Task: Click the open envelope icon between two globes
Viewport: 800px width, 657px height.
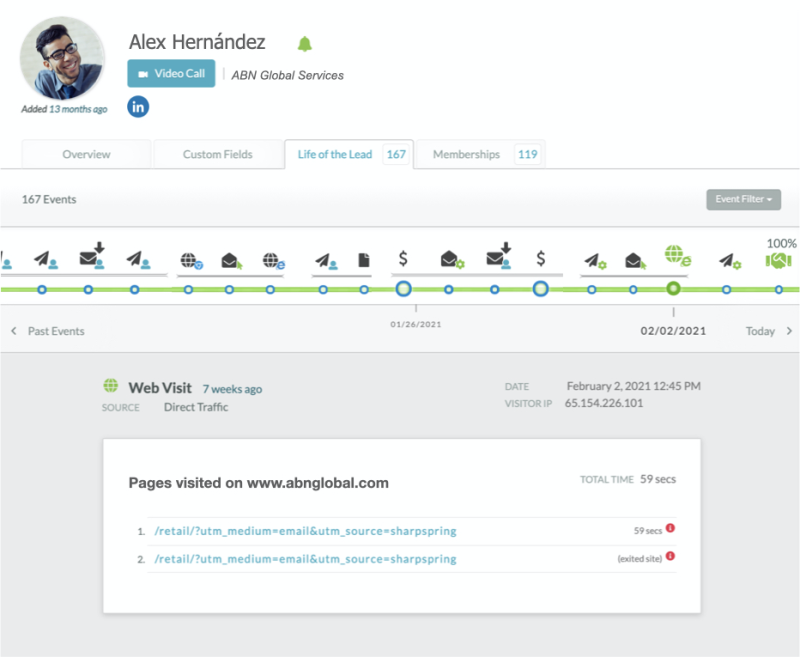Action: coord(232,261)
